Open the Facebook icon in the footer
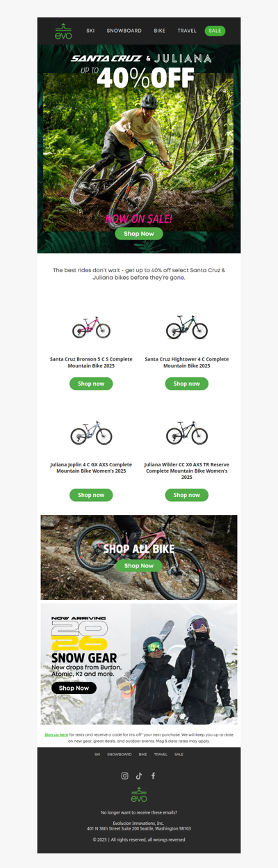Viewport: 278px width, 868px height. [153, 775]
